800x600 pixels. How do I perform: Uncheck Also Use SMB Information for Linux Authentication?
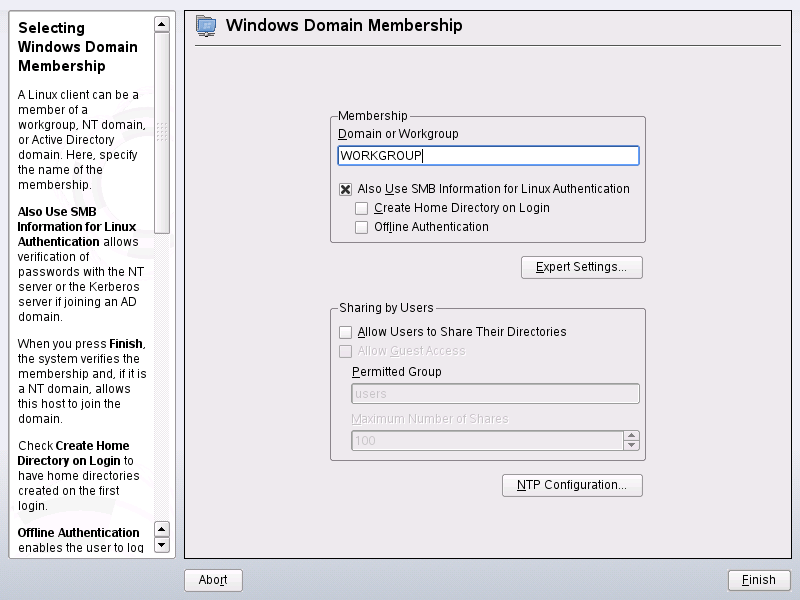345,189
